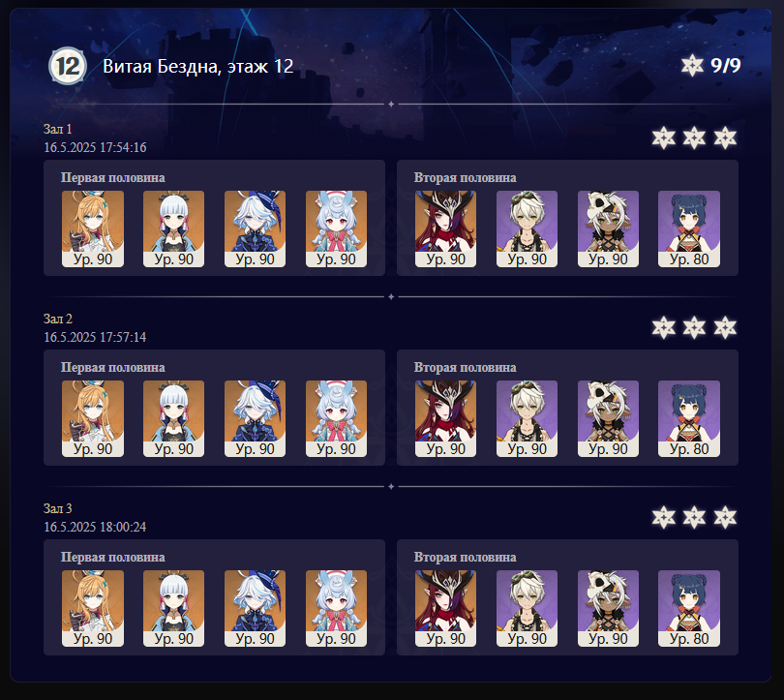Select level 80 dark-haired character in Зал 3

tap(689, 608)
